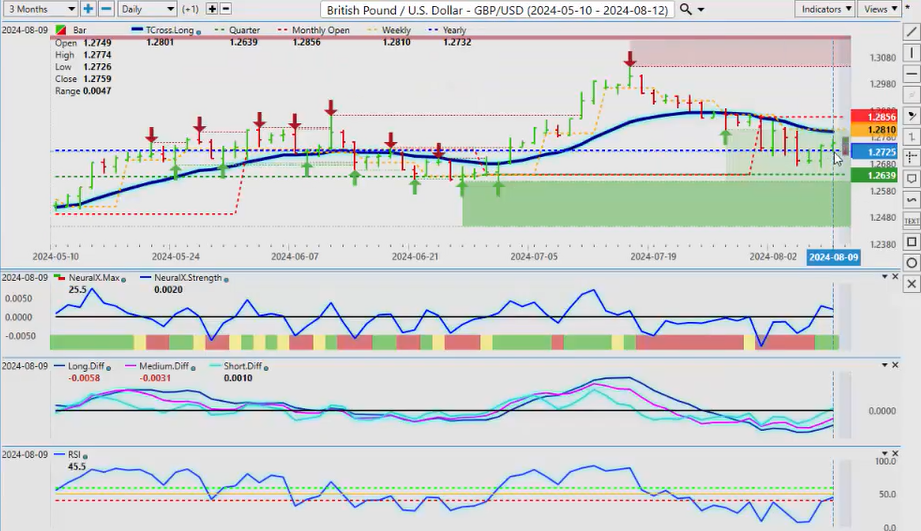Toggle the Monthly Open line legend
The image size is (921, 531).
click(319, 31)
